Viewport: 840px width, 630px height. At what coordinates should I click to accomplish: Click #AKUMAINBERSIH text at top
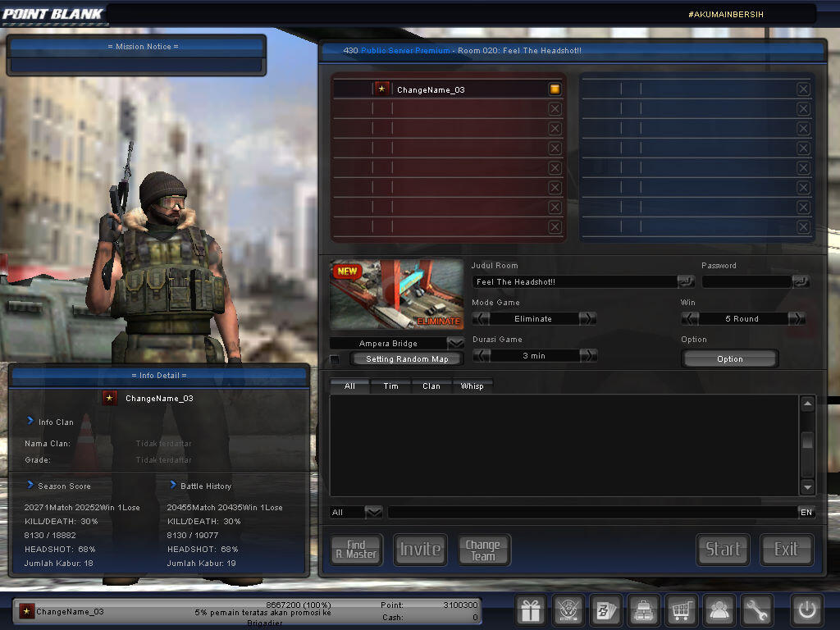pyautogui.click(x=726, y=15)
